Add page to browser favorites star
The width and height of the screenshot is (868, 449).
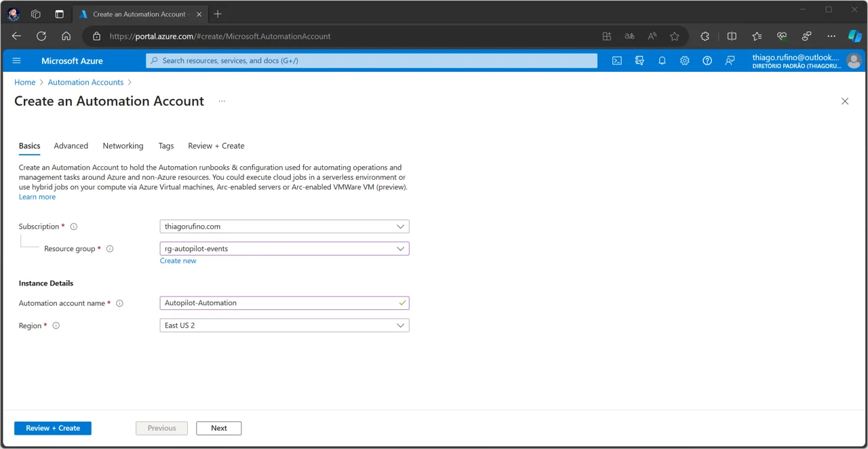point(674,36)
